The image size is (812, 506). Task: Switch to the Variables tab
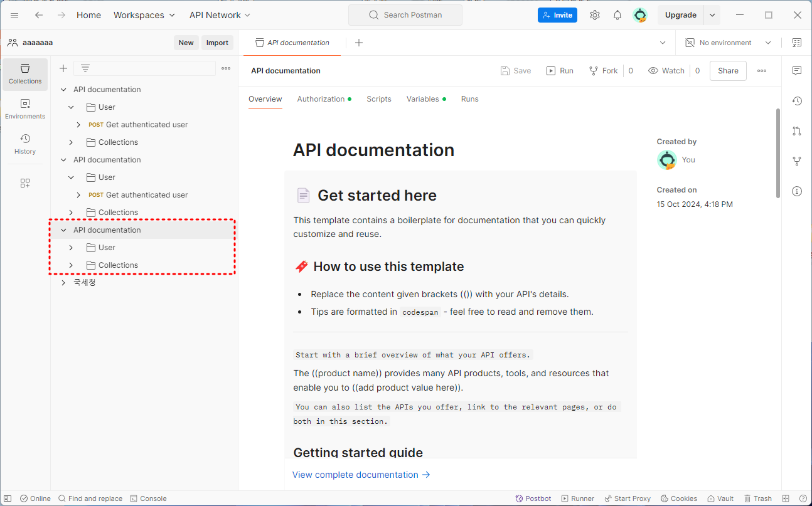(426, 99)
